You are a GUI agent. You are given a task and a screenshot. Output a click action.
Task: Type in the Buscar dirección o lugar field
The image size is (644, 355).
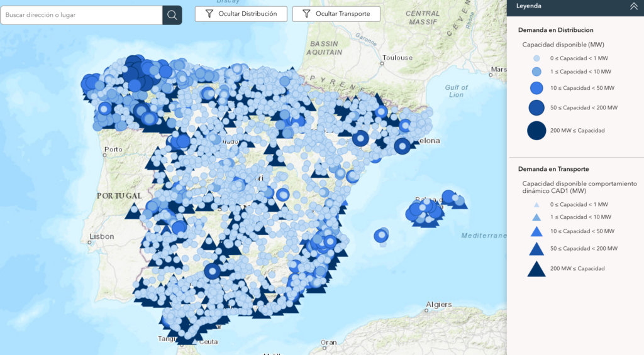(x=82, y=15)
